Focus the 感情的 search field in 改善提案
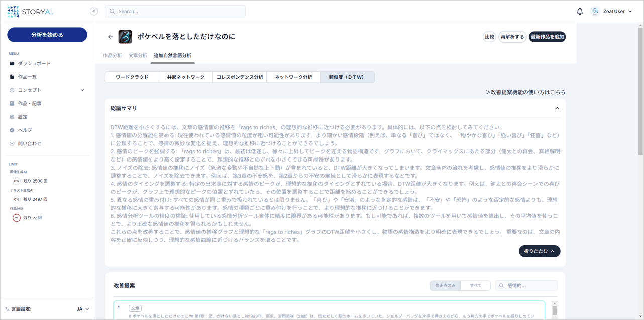 (x=526, y=286)
